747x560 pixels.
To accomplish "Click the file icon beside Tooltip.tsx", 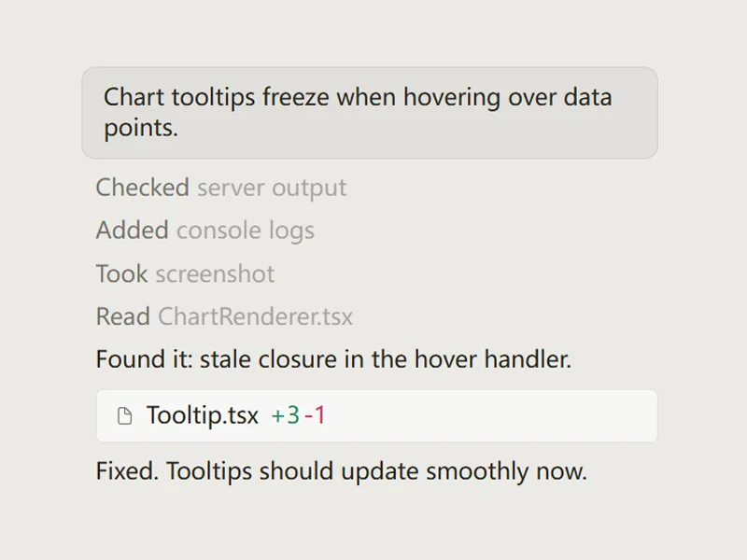I will coord(125,415).
